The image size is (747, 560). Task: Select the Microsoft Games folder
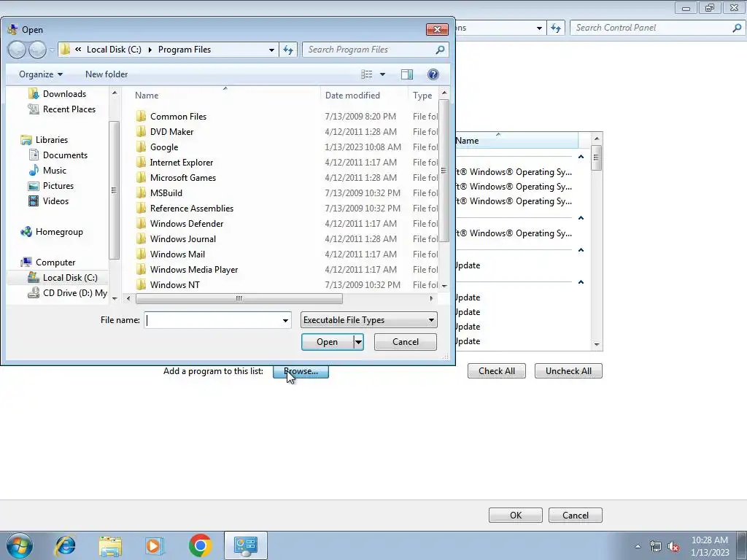(183, 178)
